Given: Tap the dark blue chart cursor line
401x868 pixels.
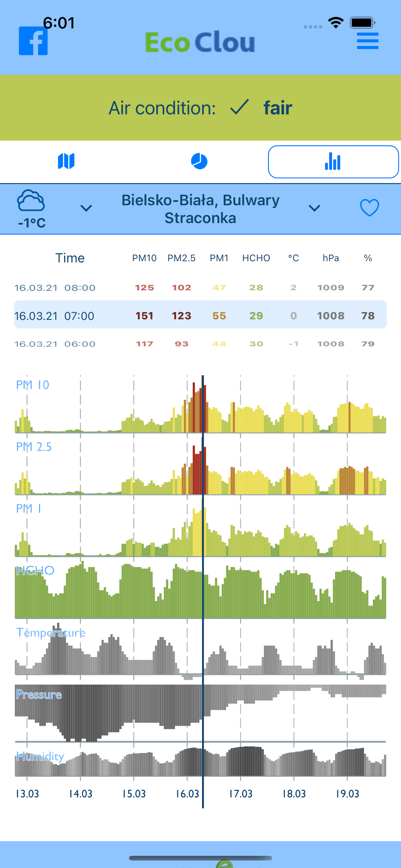Looking at the screenshot, I should point(203,591).
